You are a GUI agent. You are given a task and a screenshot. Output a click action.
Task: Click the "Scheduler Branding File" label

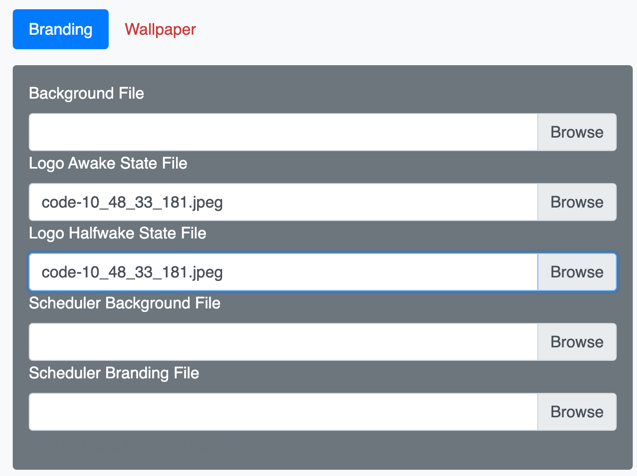[114, 373]
